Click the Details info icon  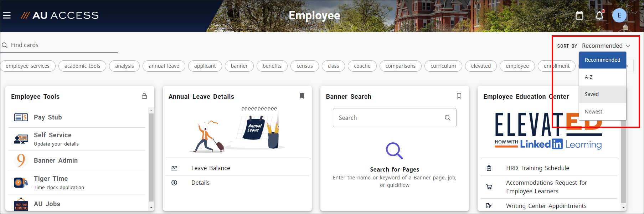174,183
